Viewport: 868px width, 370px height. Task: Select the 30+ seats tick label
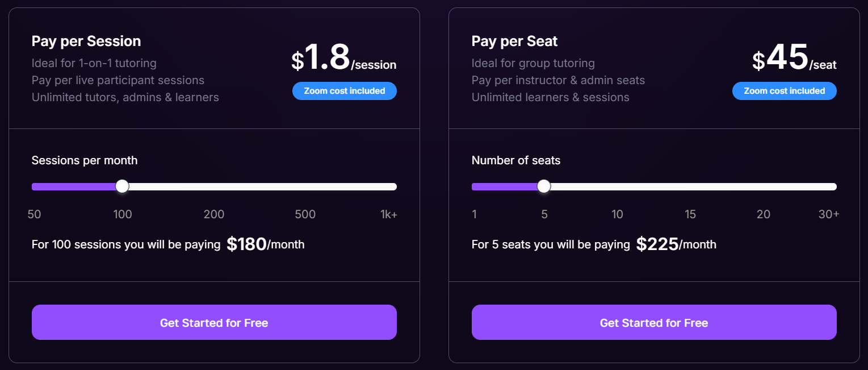[829, 214]
